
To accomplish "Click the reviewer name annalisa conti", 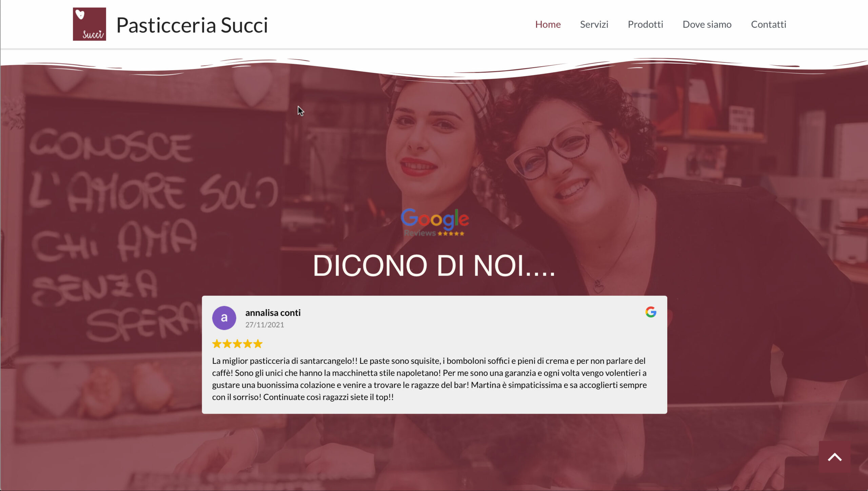I will (273, 313).
